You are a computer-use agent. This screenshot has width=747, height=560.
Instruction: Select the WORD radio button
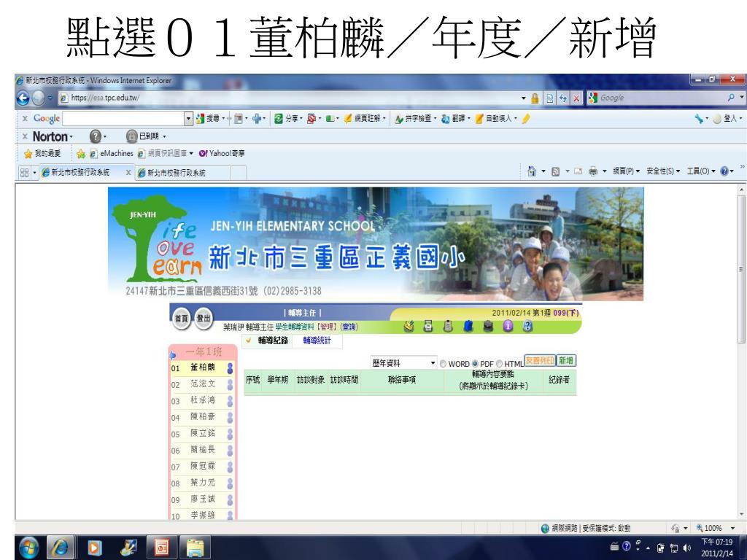pos(443,364)
